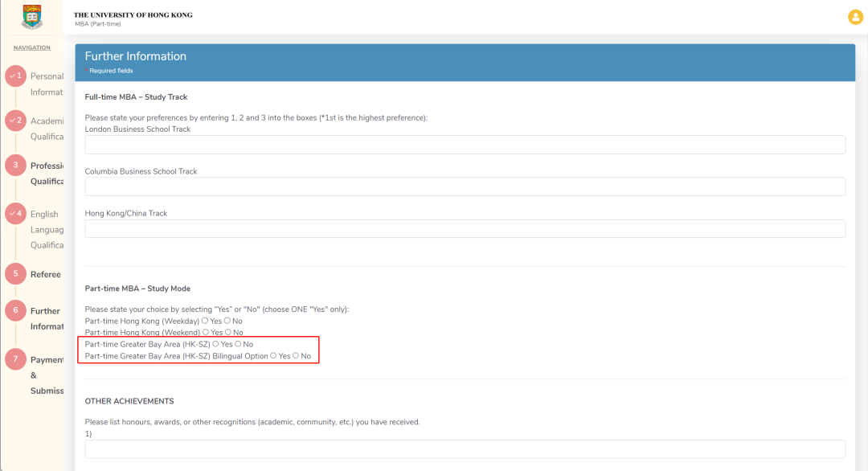Click the "Required fields" note

pyautogui.click(x=111, y=71)
